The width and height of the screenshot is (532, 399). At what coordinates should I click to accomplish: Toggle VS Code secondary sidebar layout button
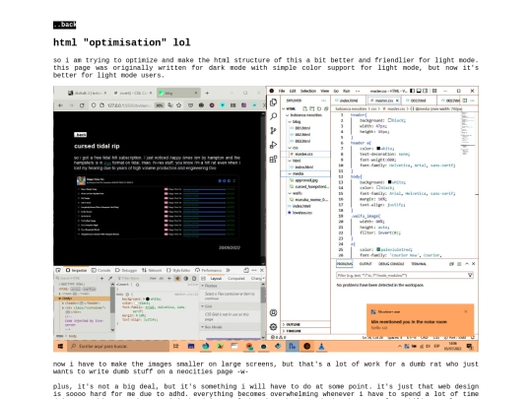coord(426,91)
